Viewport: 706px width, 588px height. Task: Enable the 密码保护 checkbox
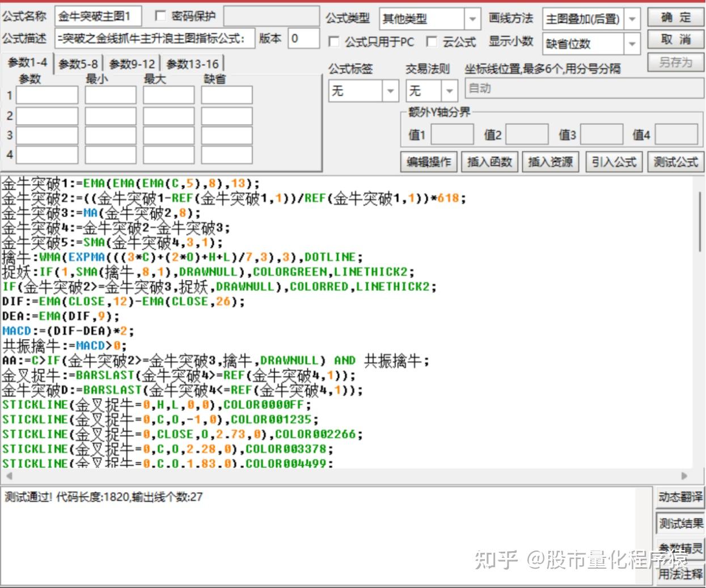(160, 16)
